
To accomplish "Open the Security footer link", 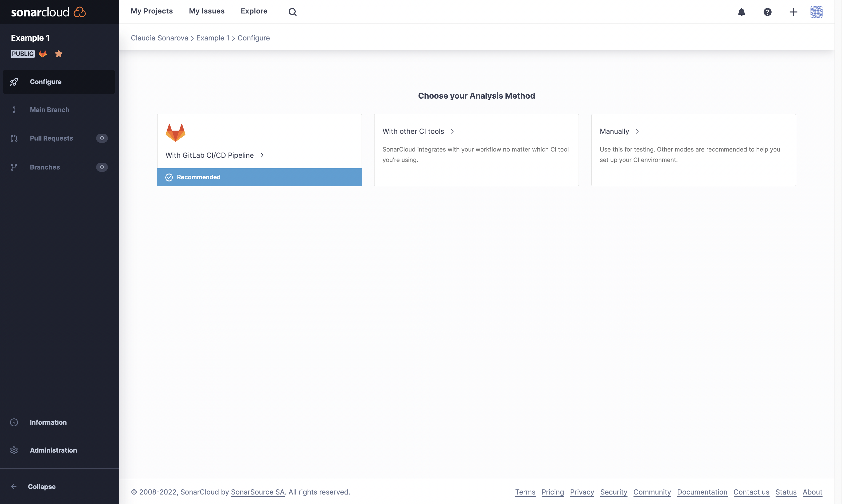I will click(x=614, y=492).
